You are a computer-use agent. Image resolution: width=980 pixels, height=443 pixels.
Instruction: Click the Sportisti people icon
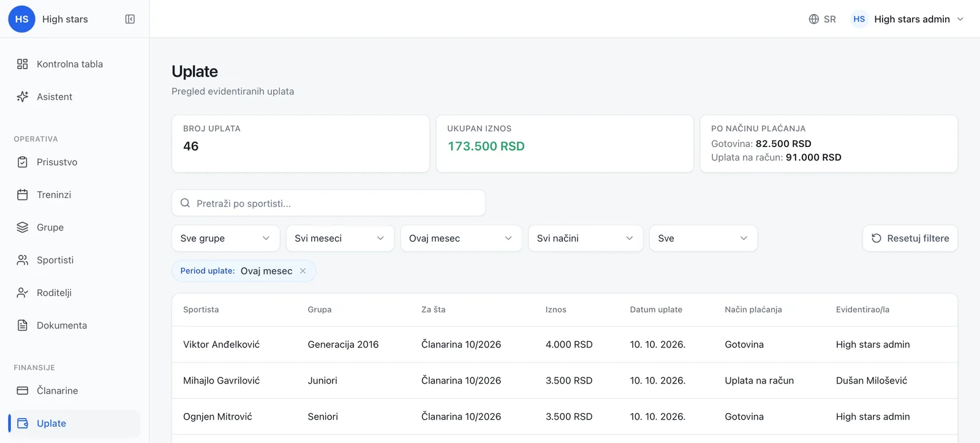click(23, 260)
